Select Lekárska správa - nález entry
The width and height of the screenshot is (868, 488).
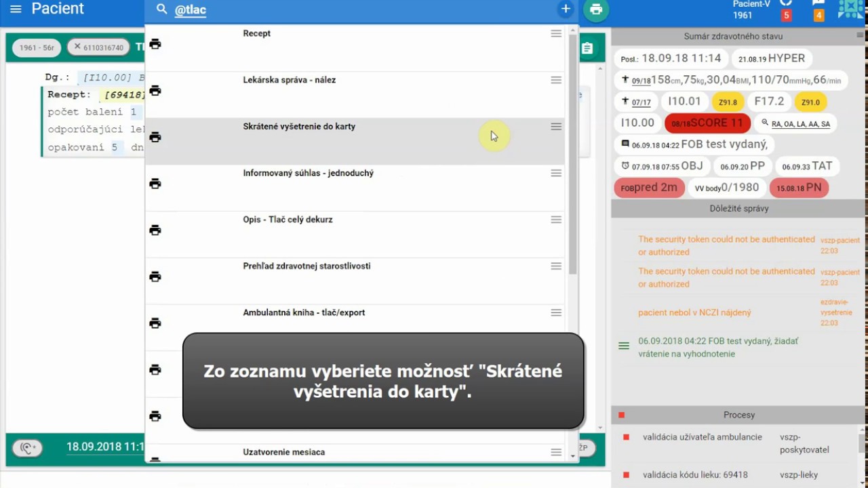355,95
